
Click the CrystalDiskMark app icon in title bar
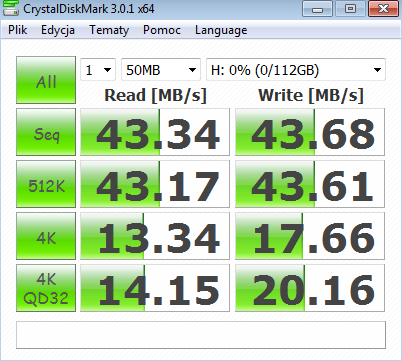[x=11, y=8]
